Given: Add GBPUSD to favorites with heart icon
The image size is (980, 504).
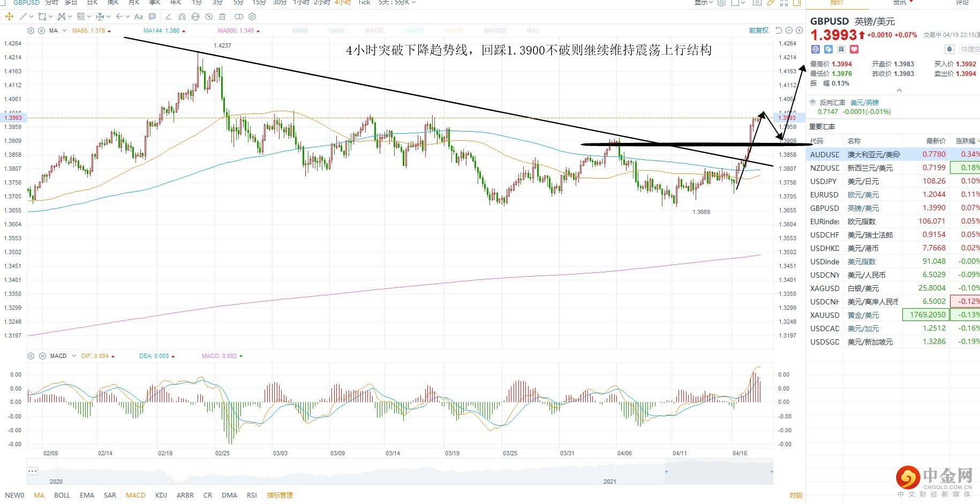Looking at the screenshot, I should coord(854,49).
